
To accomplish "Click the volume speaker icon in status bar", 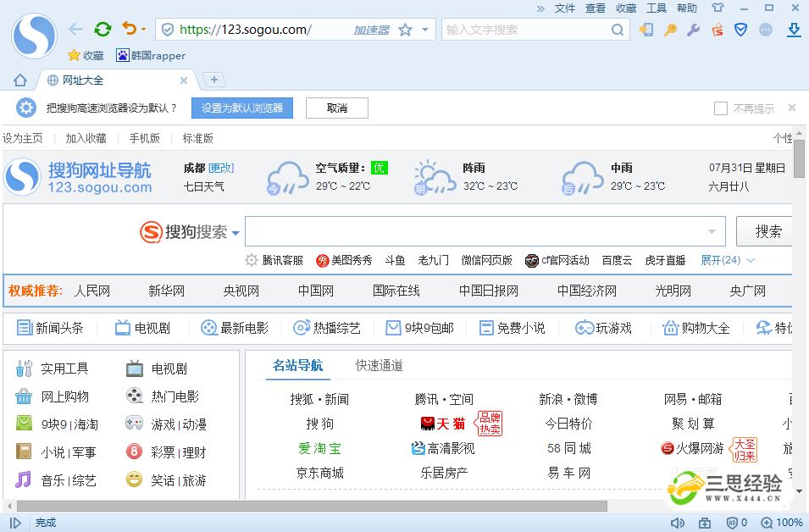I will pos(678,523).
